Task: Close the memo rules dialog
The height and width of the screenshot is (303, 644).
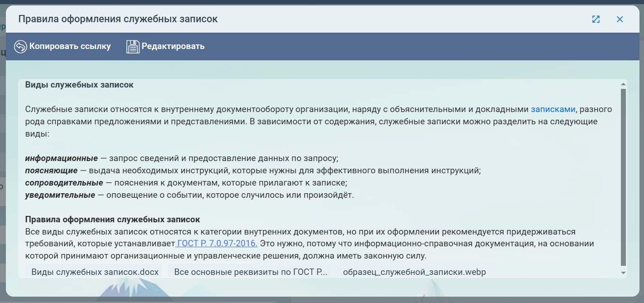Action: [x=620, y=19]
